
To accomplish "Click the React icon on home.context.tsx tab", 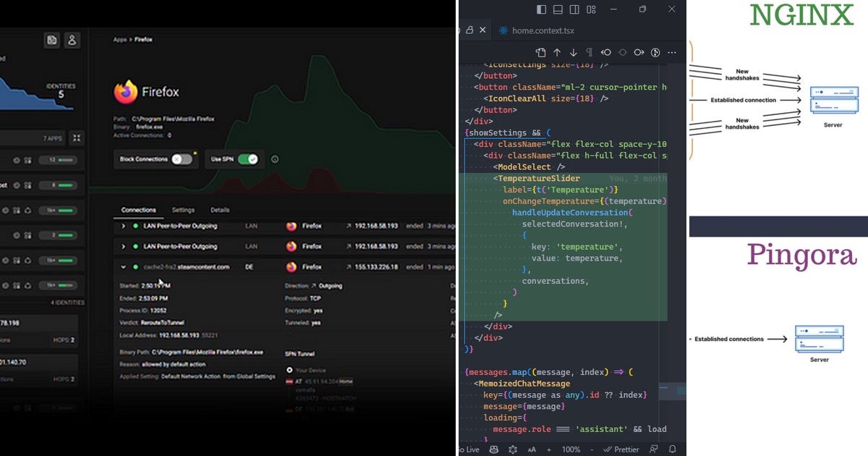I will pos(503,30).
